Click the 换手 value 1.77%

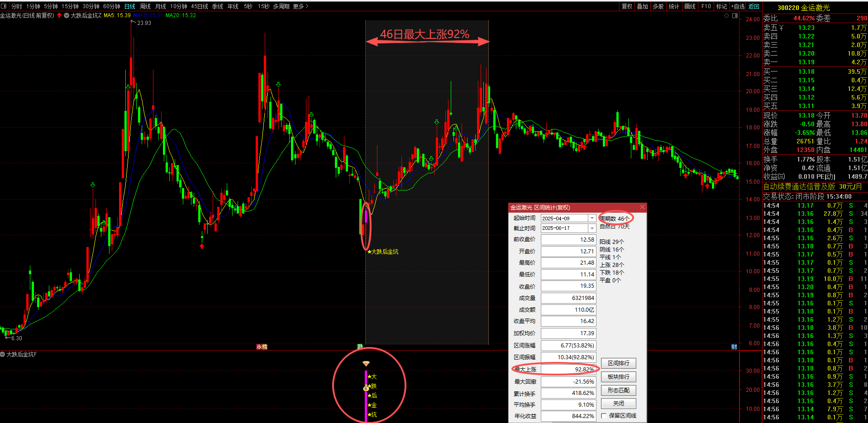(x=806, y=159)
